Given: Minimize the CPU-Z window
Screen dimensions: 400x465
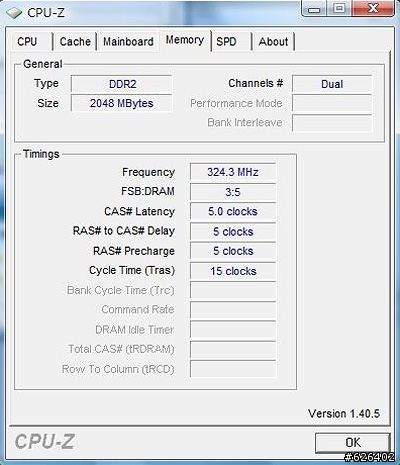Looking at the screenshot, I should (314, 8).
